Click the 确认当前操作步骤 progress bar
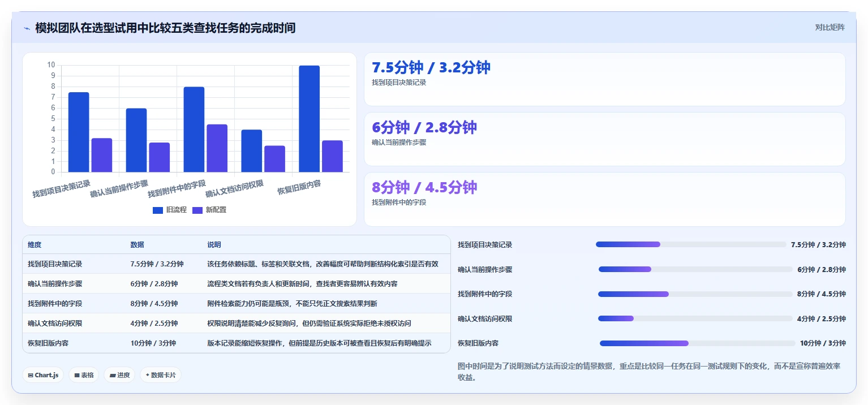This screenshot has width=868, height=405. [695, 269]
